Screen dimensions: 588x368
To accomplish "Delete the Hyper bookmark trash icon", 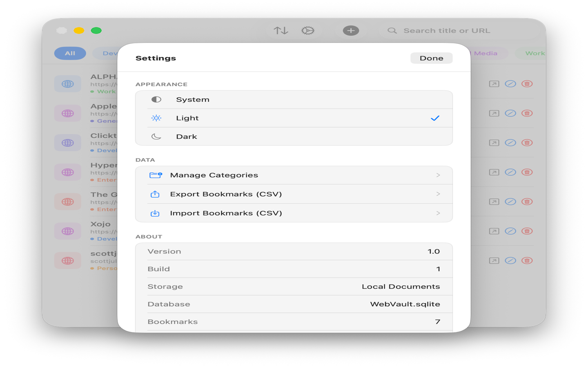I will [x=527, y=172].
